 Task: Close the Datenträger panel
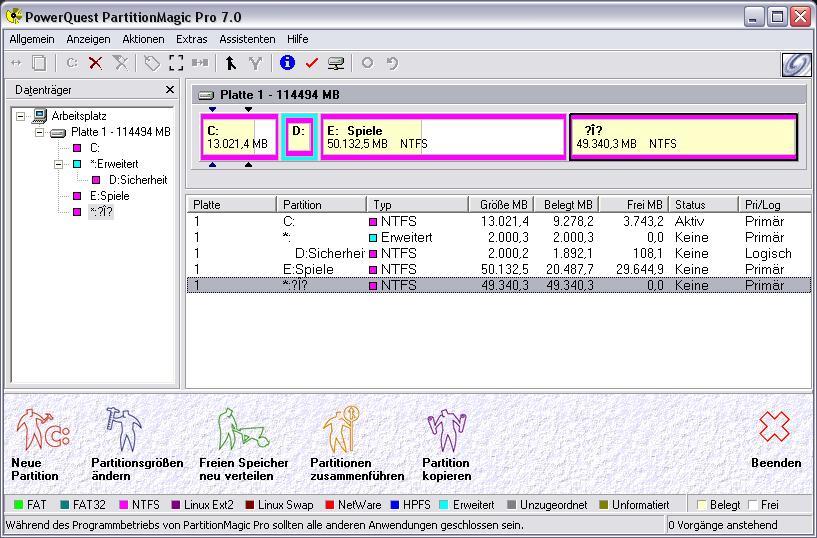(x=169, y=90)
